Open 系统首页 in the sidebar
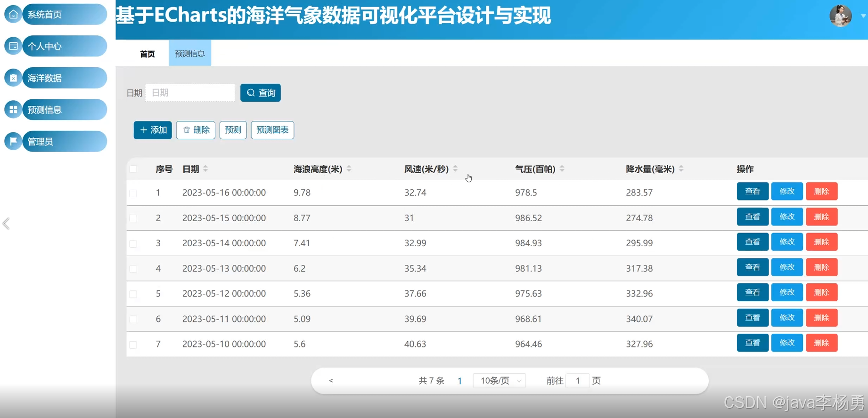Image resolution: width=868 pixels, height=418 pixels. click(x=65, y=14)
